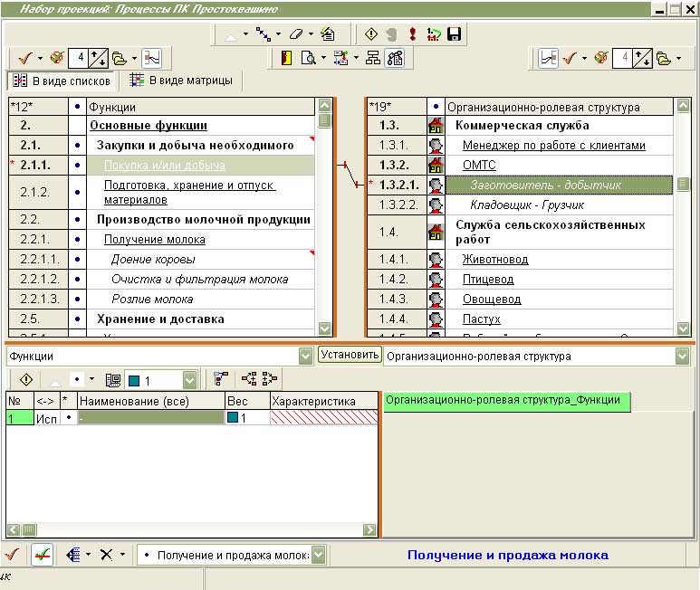The width and height of the screenshot is (700, 590).
Task: Open the Получение и продажа молока dropdown
Action: [x=318, y=556]
